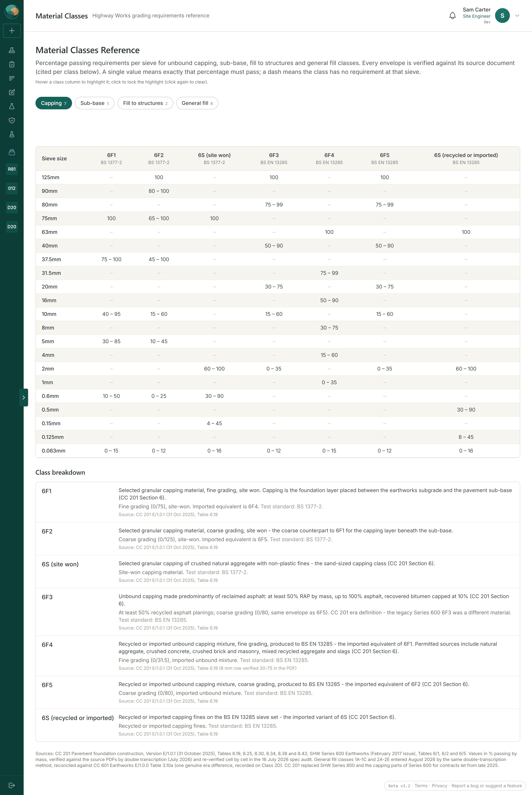
Task: Select the 012 project badge
Action: click(x=12, y=188)
